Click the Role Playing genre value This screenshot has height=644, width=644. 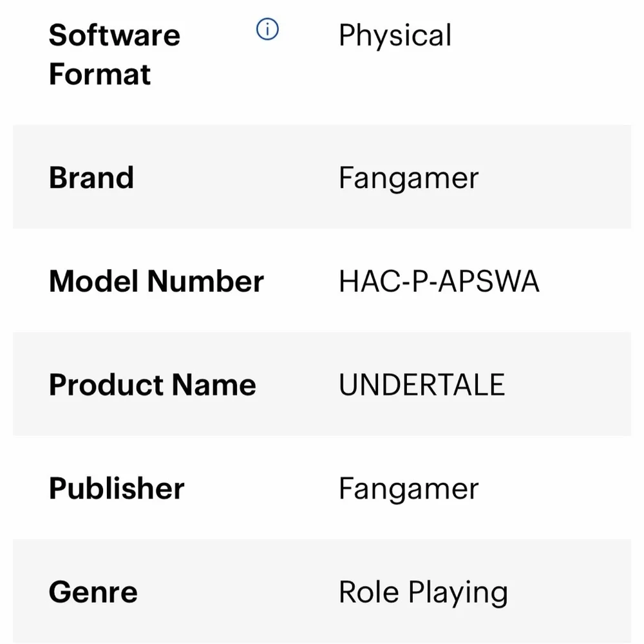pos(424,593)
